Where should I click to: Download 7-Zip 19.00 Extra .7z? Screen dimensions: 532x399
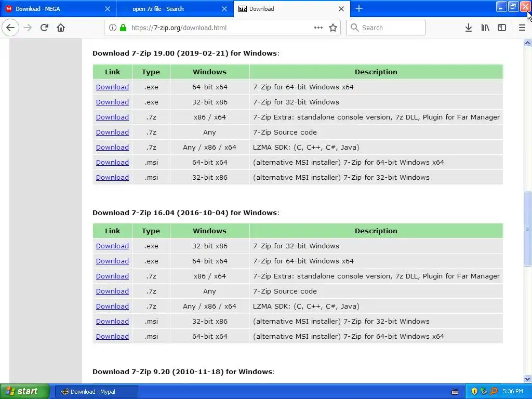tap(112, 117)
